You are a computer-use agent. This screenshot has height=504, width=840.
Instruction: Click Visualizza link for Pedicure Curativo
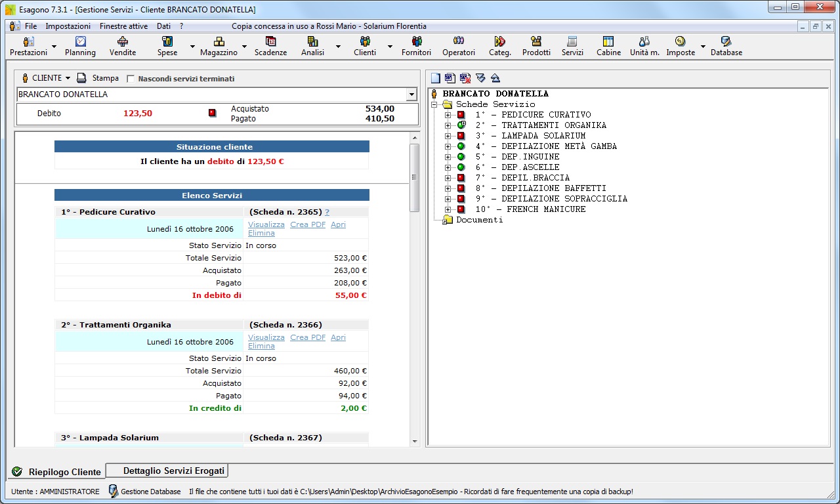[x=266, y=224]
